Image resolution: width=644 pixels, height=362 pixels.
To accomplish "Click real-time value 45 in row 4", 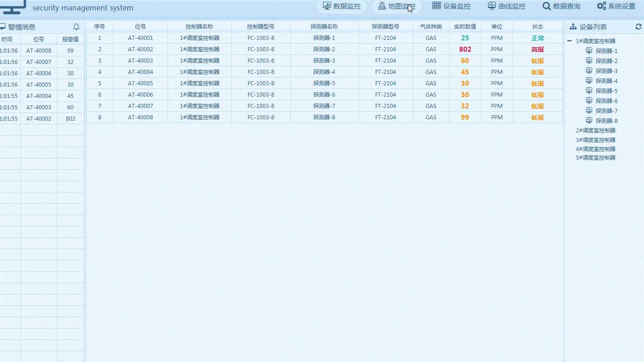I will pos(465,72).
